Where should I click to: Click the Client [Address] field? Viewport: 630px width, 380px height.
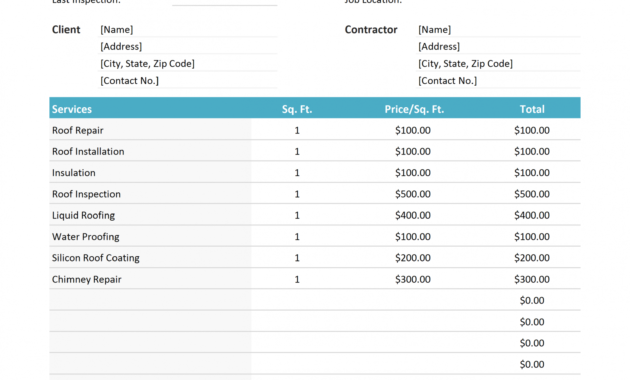click(188, 46)
